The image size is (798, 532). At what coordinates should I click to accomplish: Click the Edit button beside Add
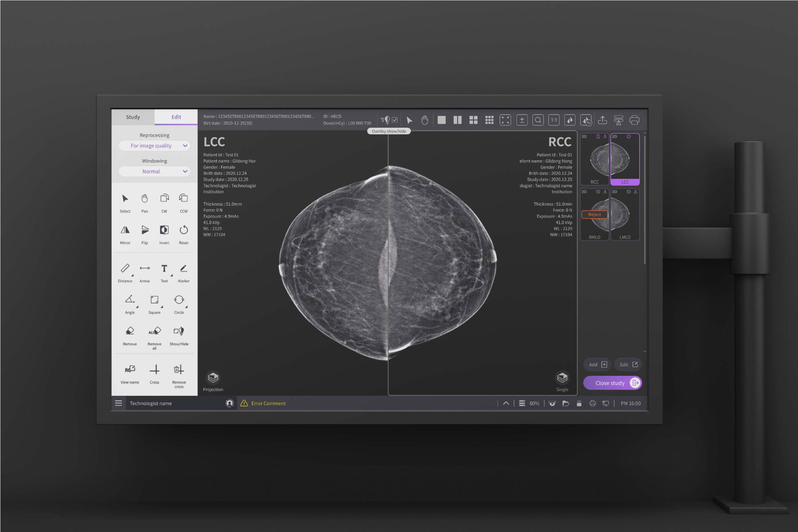[628, 364]
